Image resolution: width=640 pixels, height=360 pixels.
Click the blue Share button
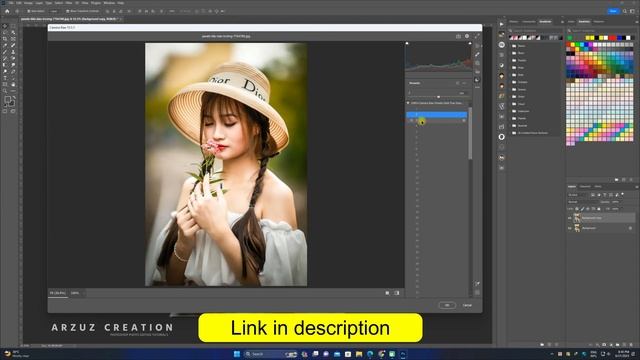[x=613, y=11]
